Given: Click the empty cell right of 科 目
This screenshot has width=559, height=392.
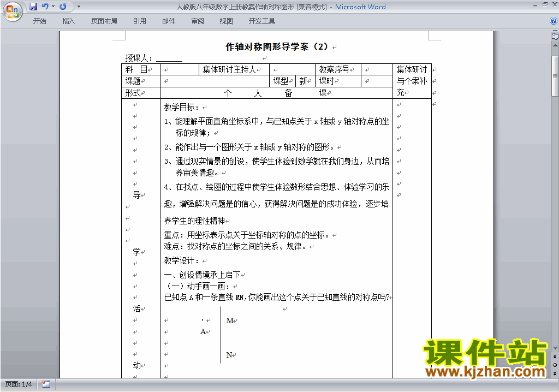Looking at the screenshot, I should pos(179,69).
